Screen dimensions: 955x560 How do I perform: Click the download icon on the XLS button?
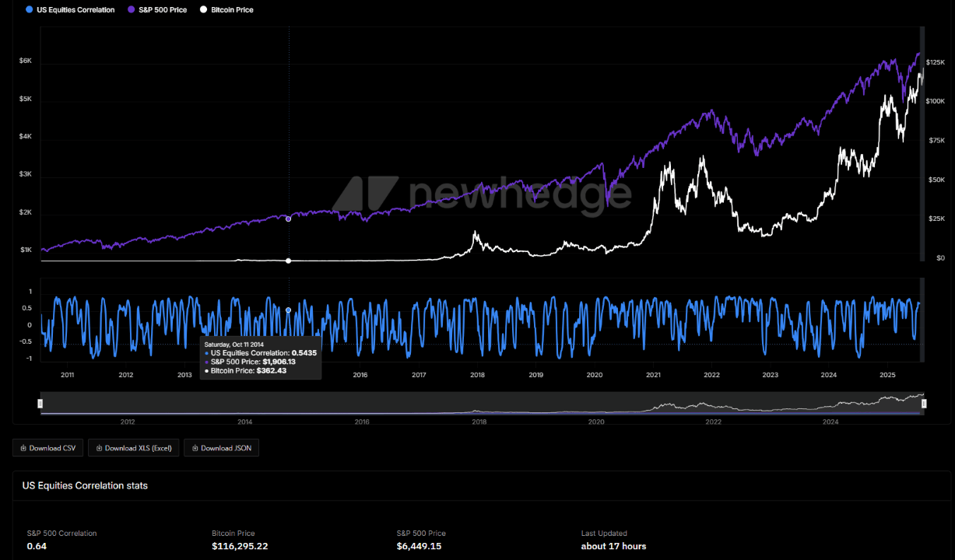pos(99,448)
